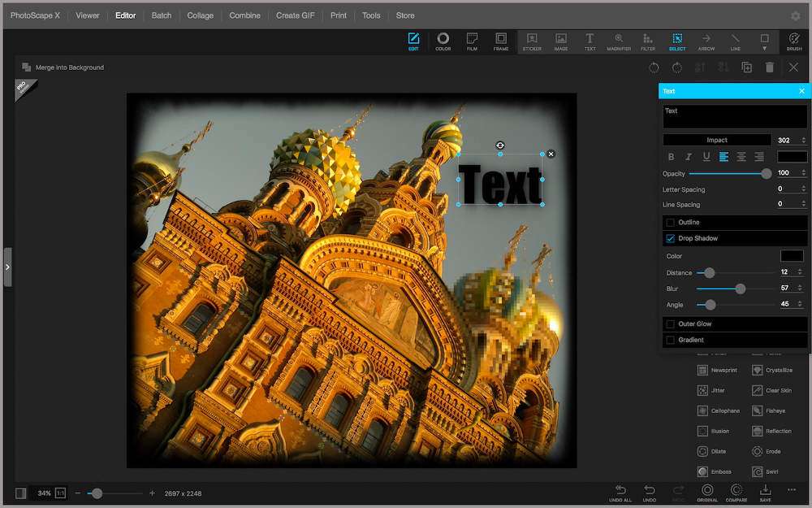
Task: Open the shape tool dropdown arrow
Action: point(764,49)
